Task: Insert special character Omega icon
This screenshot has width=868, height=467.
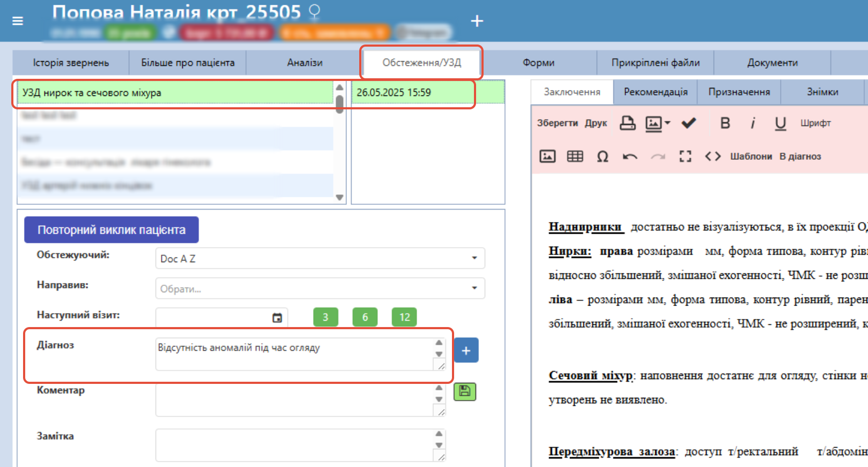Action: click(603, 157)
